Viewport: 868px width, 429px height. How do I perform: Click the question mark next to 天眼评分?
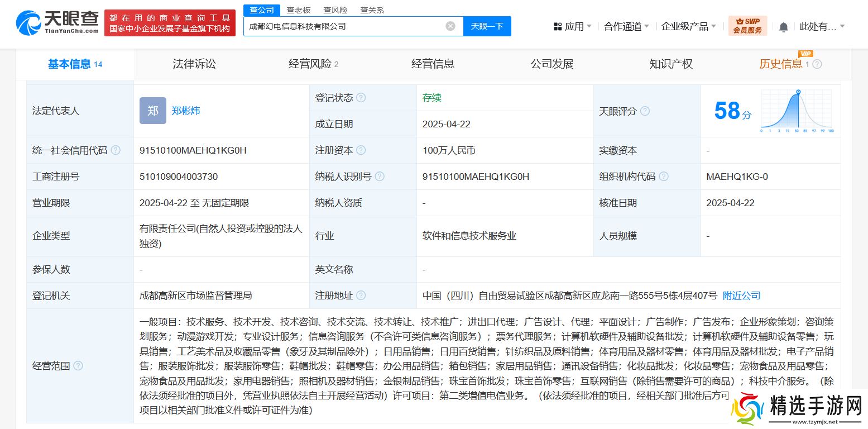pos(645,111)
